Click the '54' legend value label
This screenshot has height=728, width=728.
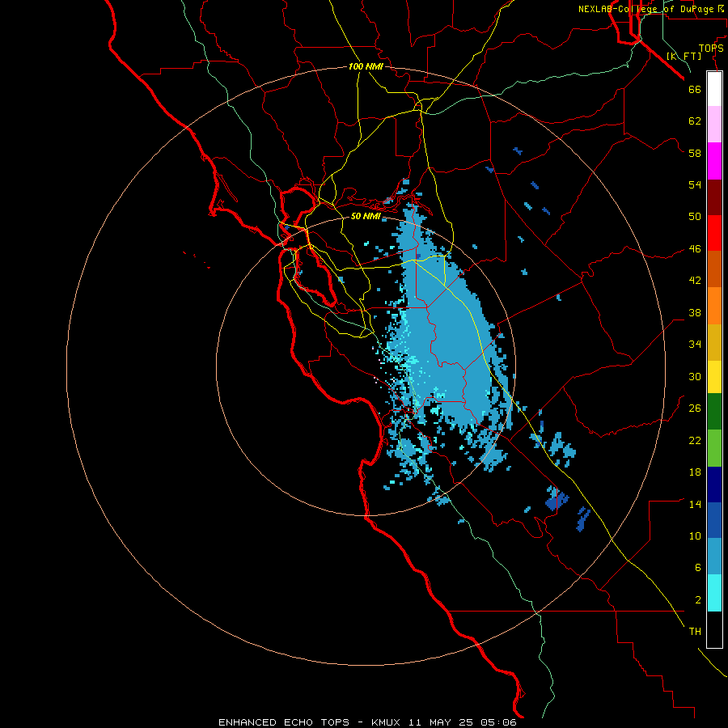(x=695, y=184)
